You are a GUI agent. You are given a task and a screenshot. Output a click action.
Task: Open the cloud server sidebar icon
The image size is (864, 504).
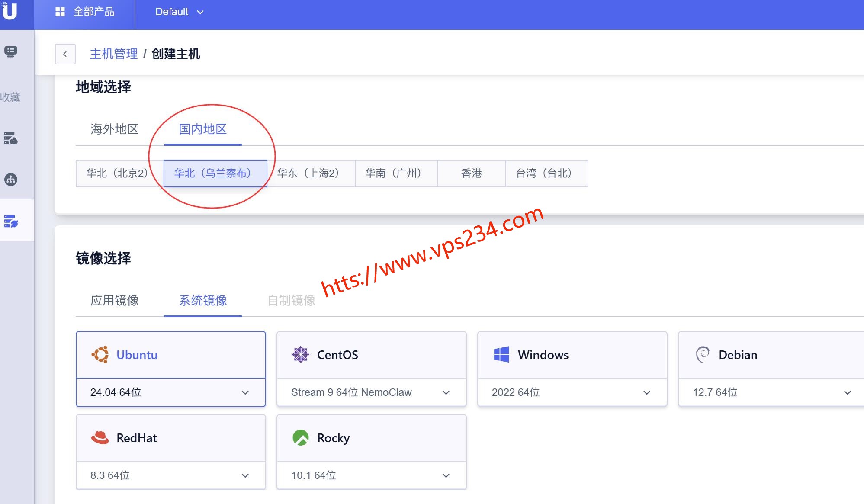tap(11, 138)
